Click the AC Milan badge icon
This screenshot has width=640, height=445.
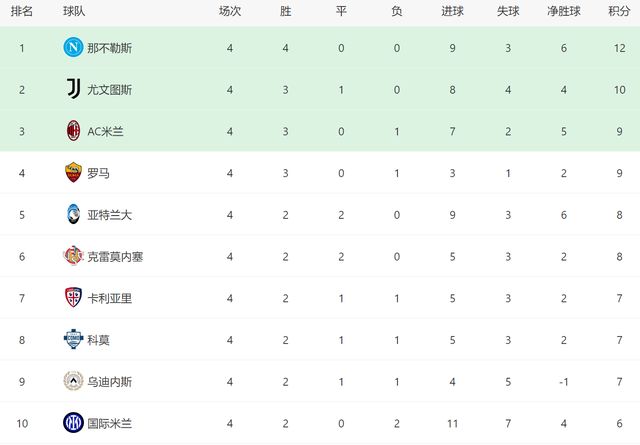click(x=72, y=131)
